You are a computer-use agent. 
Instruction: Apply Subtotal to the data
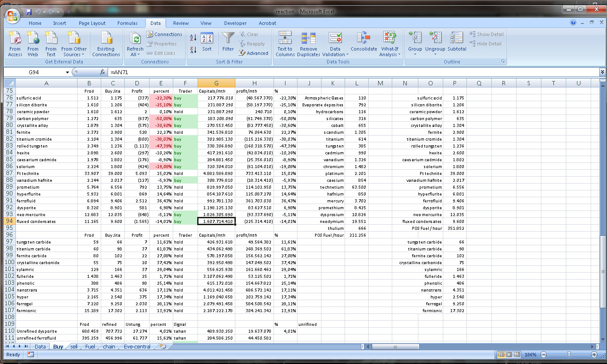point(457,42)
